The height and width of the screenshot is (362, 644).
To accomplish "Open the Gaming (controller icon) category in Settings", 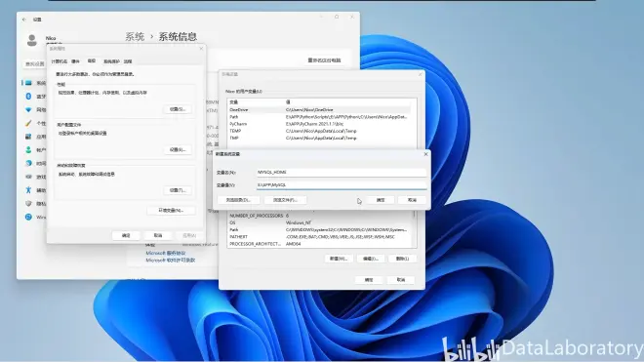I will pyautogui.click(x=28, y=177).
